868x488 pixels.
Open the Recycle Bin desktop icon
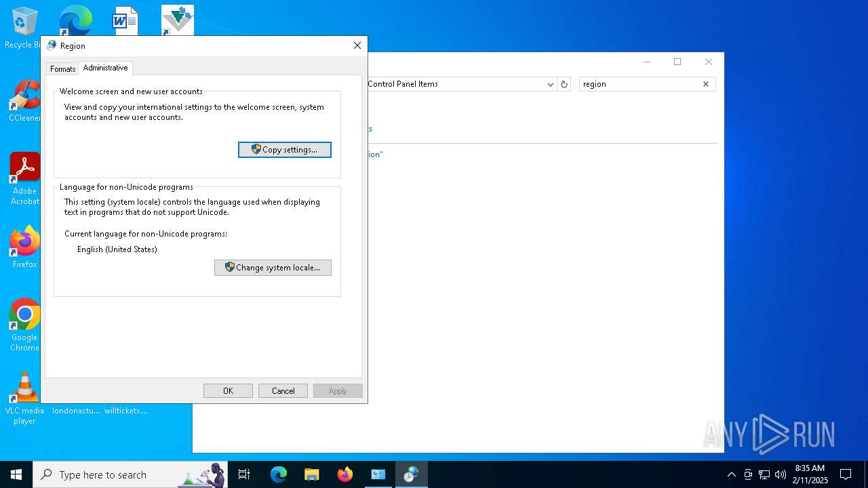(24, 27)
